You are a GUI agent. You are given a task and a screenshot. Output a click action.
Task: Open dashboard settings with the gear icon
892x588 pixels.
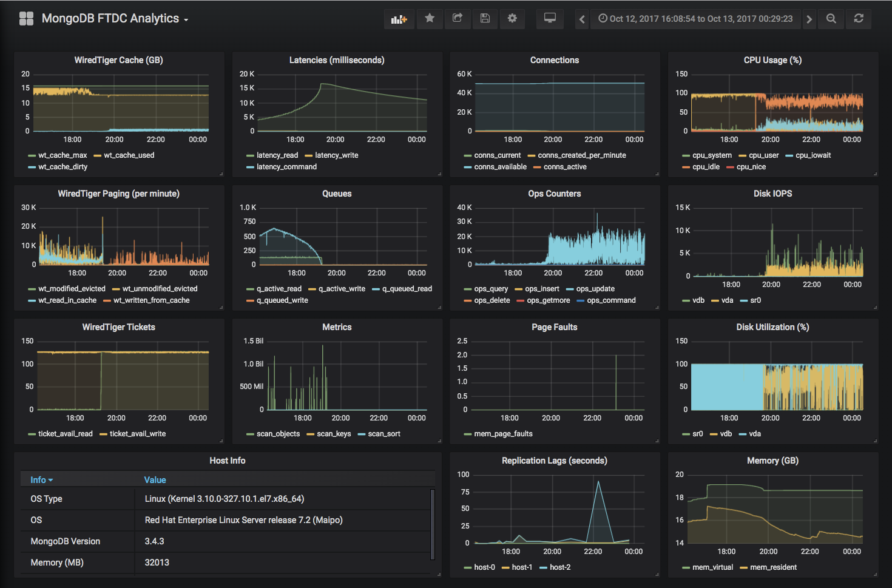(x=512, y=18)
